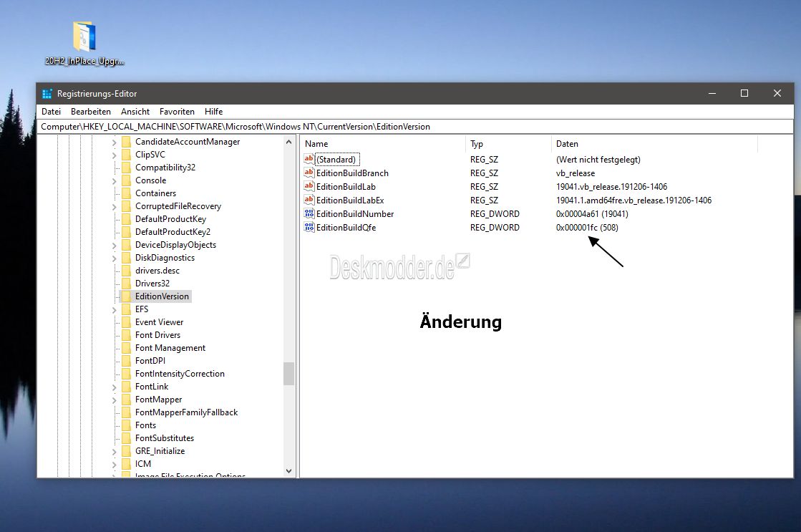
Task: Open the Datei menu
Action: pyautogui.click(x=51, y=112)
